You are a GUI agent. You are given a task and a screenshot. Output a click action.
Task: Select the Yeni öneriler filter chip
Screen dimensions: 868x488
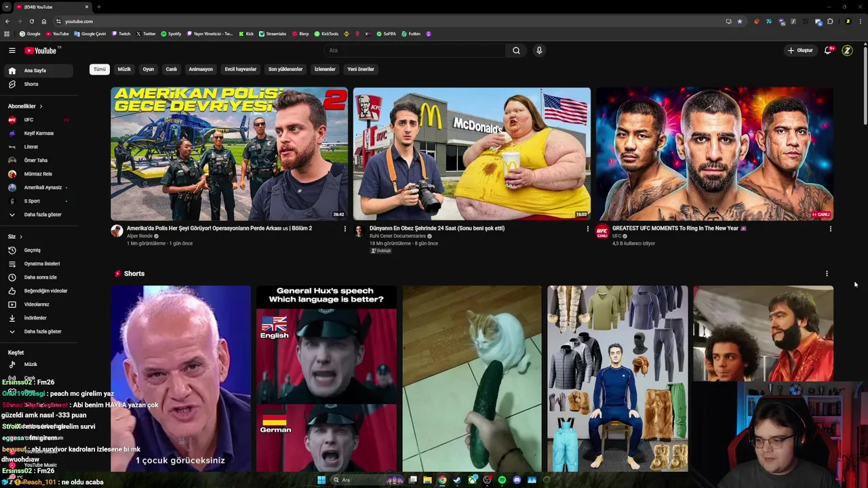point(361,69)
